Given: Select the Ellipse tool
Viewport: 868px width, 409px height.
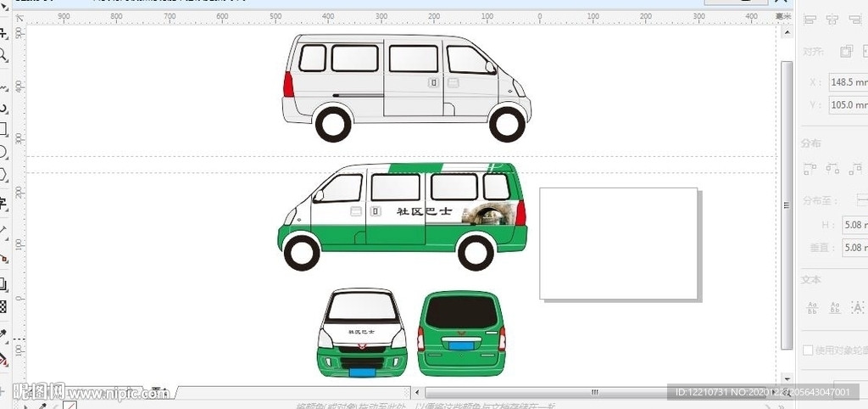Looking at the screenshot, I should (3, 152).
